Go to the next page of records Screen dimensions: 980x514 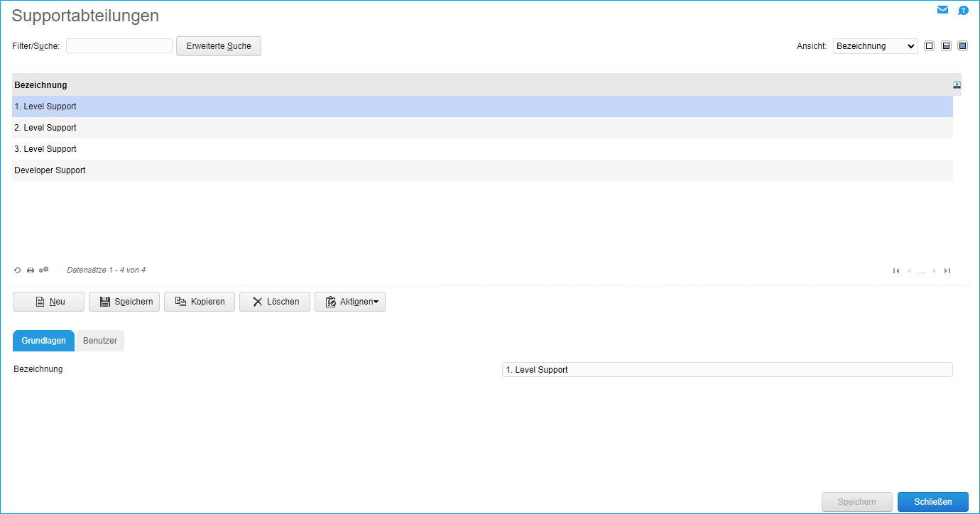point(935,270)
